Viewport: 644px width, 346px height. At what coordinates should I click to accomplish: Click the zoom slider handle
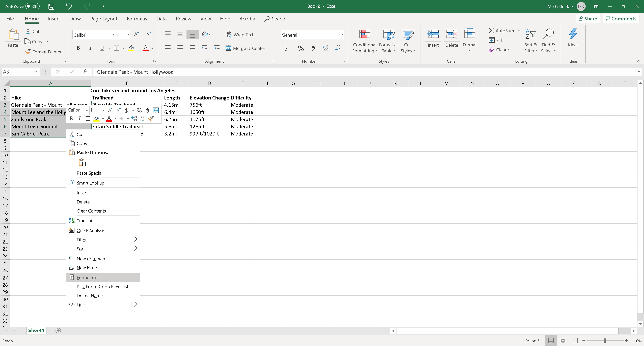(x=605, y=341)
